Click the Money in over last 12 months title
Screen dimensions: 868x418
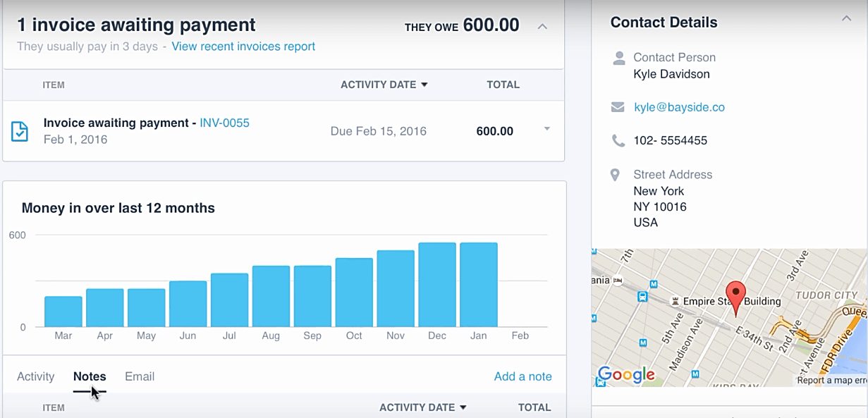pos(118,208)
